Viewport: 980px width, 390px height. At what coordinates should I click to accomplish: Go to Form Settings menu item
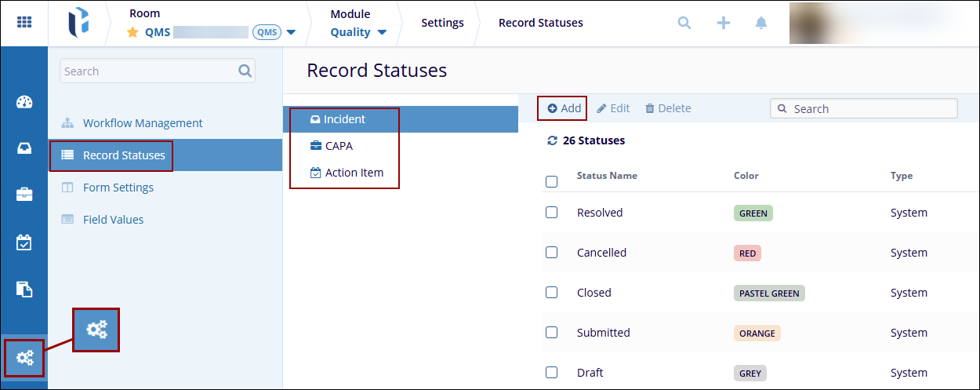(x=118, y=188)
